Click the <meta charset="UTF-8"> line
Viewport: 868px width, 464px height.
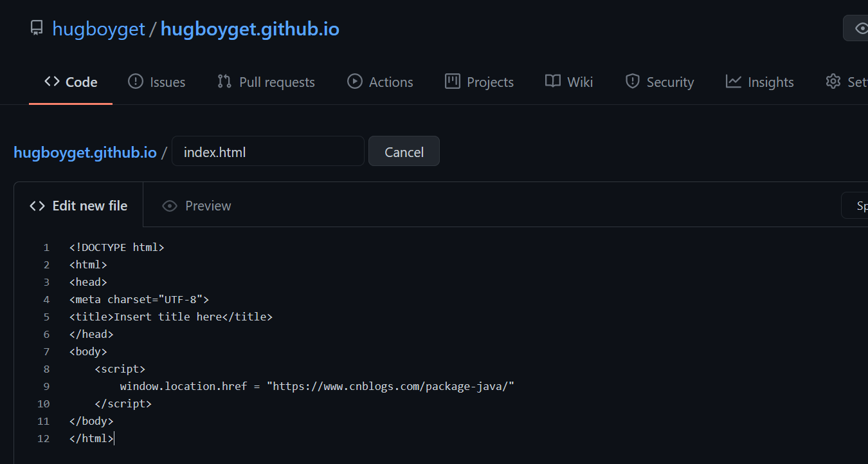(140, 299)
